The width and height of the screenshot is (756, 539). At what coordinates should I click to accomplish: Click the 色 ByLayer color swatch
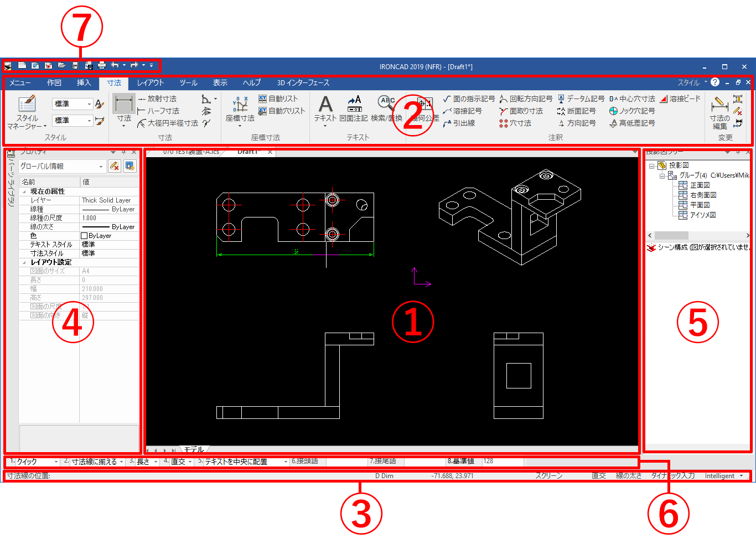pyautogui.click(x=84, y=236)
